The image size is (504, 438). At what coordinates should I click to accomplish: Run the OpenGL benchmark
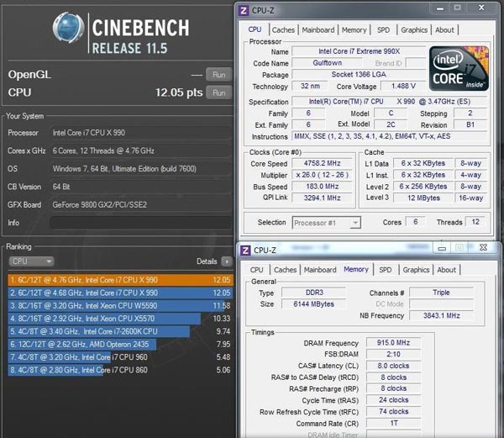[218, 75]
